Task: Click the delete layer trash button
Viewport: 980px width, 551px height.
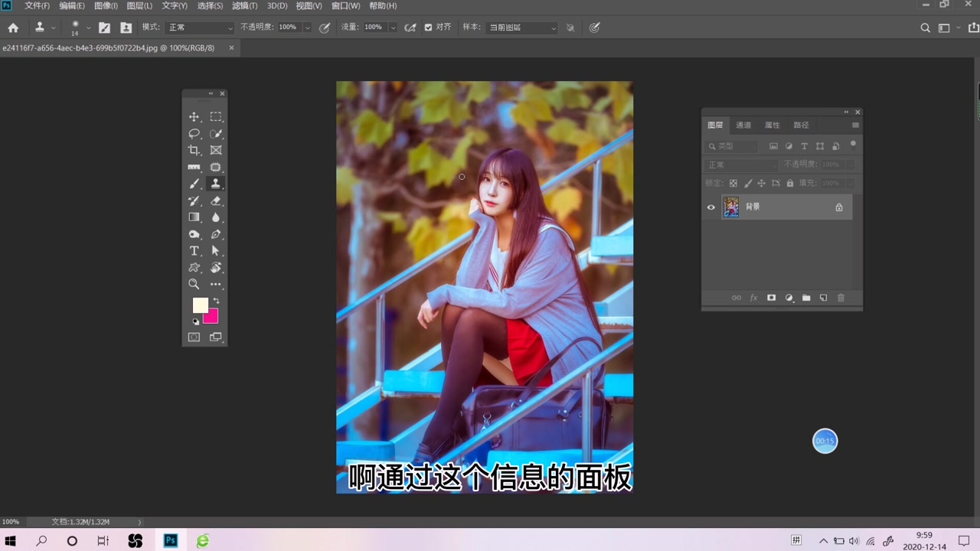Action: (x=841, y=298)
